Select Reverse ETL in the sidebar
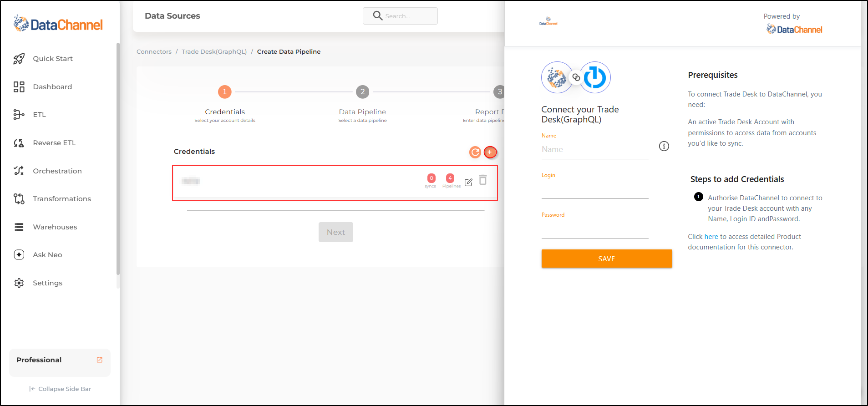868x406 pixels. click(x=55, y=143)
